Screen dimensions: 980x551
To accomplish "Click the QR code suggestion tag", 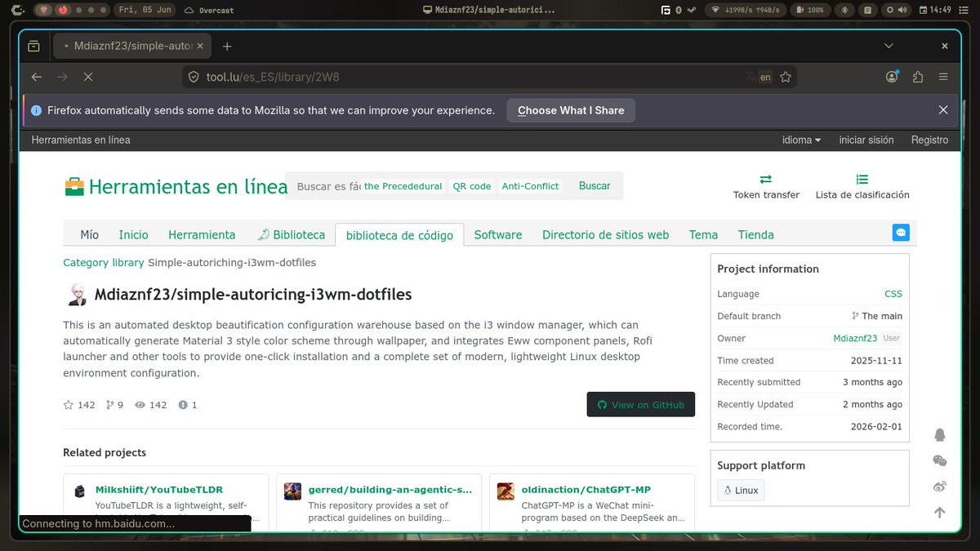I will [472, 186].
